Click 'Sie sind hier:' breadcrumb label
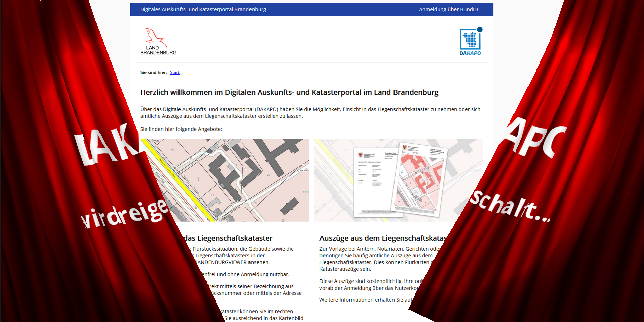This screenshot has height=322, width=644. 153,72
